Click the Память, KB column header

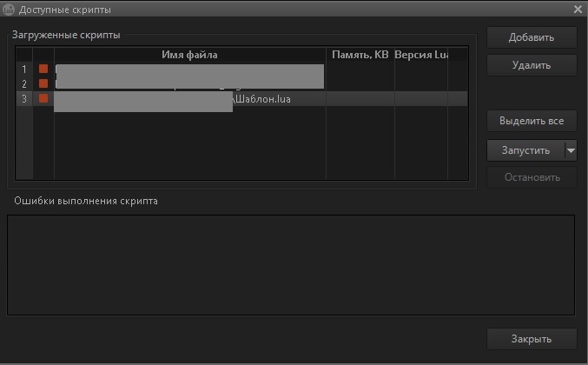coord(360,55)
